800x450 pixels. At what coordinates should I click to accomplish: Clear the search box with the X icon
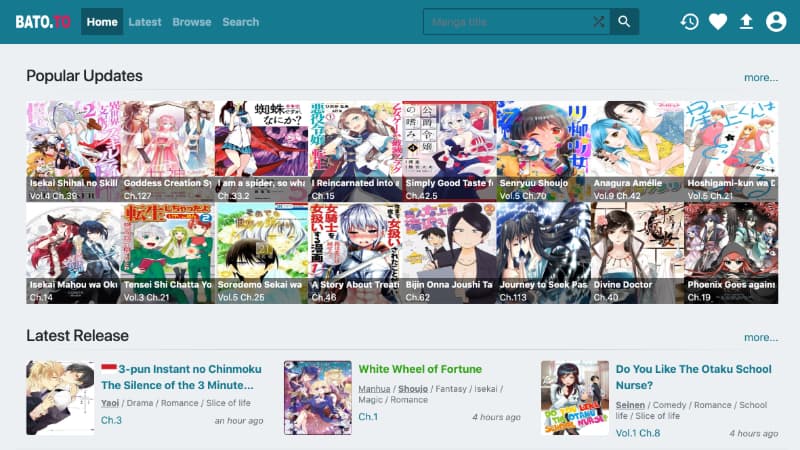point(598,21)
